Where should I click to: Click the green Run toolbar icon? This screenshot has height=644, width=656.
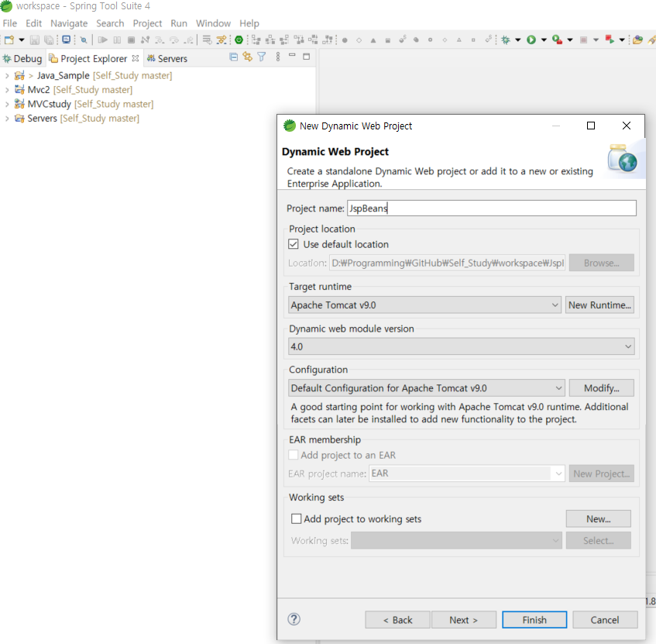click(531, 40)
